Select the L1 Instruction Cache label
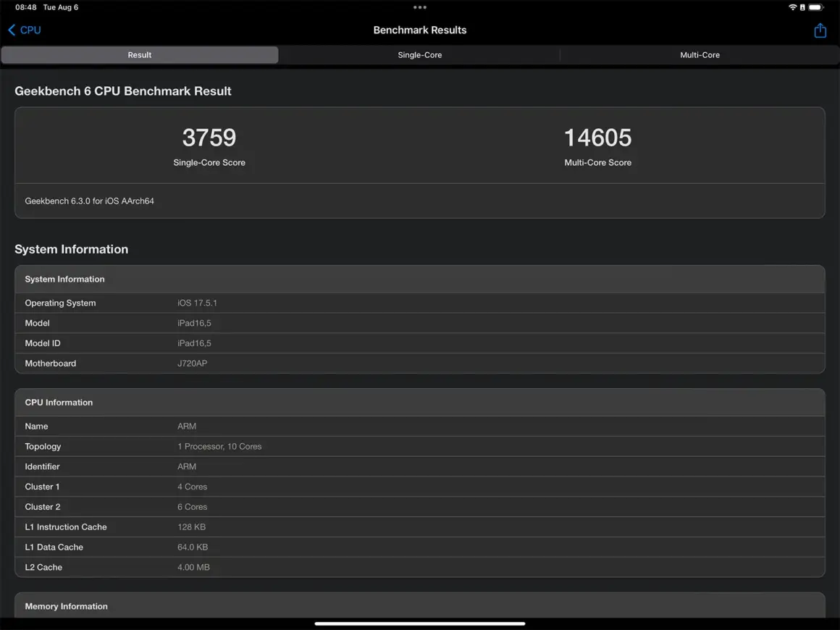Screen dimensions: 840x630 pos(65,527)
